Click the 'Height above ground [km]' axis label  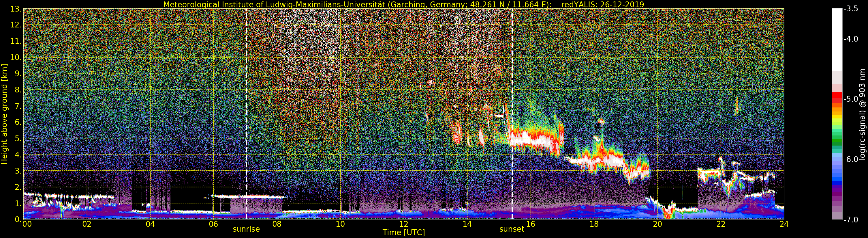click(x=4, y=114)
